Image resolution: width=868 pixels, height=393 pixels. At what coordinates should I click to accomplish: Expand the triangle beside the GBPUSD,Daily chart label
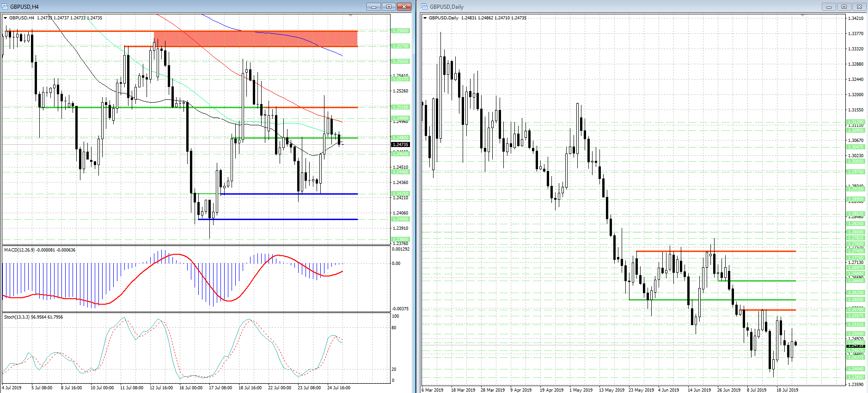tap(425, 18)
